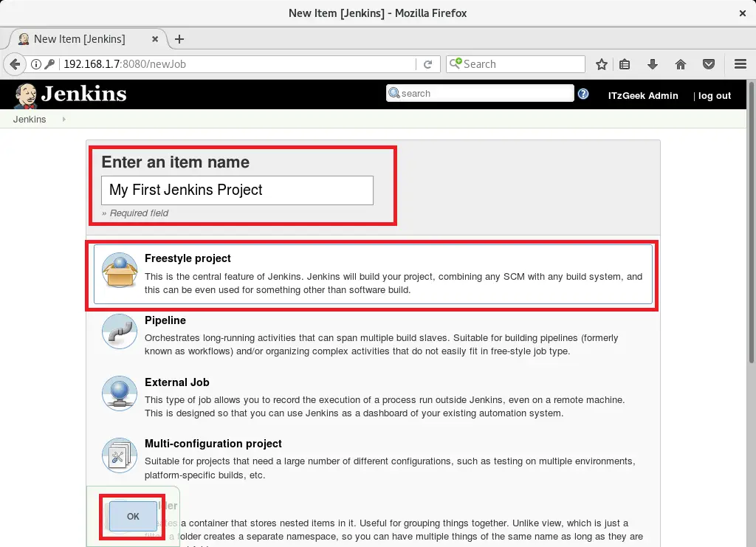
Task: Select the Freestyle project box icon
Action: (120, 270)
